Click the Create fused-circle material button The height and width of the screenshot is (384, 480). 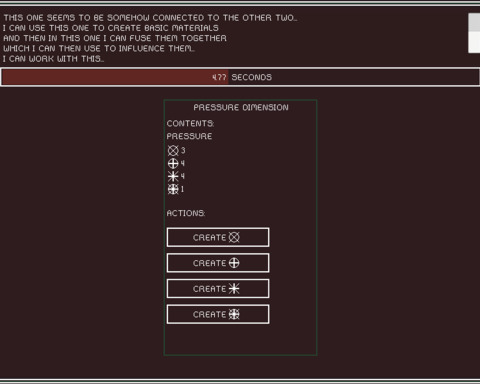tap(218, 314)
